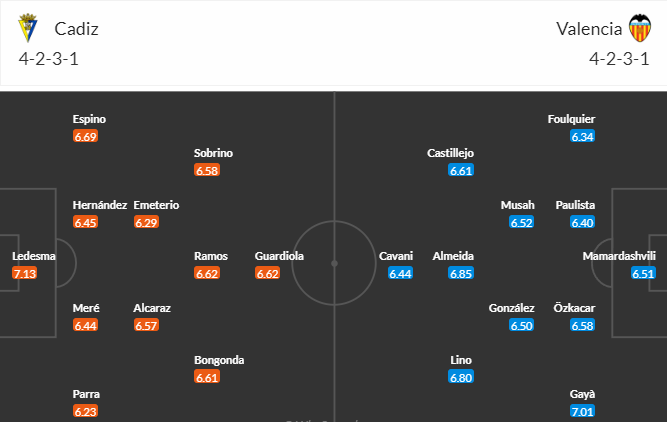
Task: Select player Bongonda
Action: (x=219, y=360)
